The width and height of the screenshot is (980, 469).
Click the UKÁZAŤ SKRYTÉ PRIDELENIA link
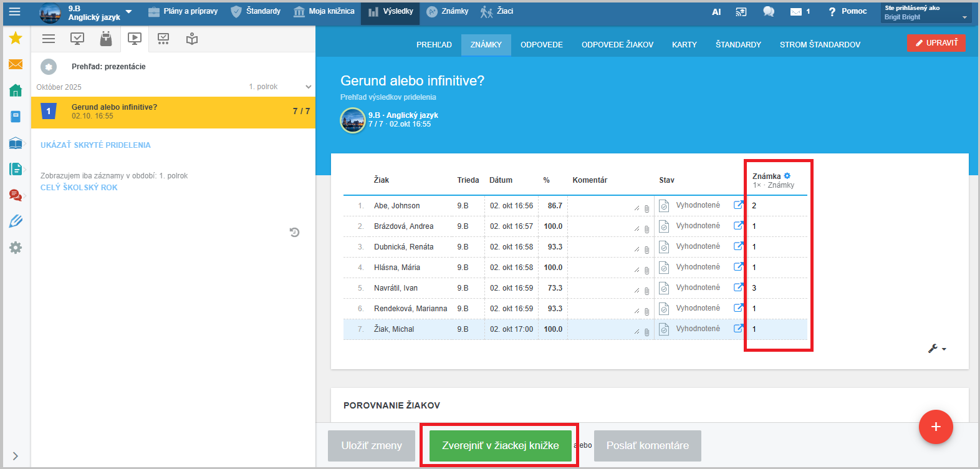coord(95,145)
